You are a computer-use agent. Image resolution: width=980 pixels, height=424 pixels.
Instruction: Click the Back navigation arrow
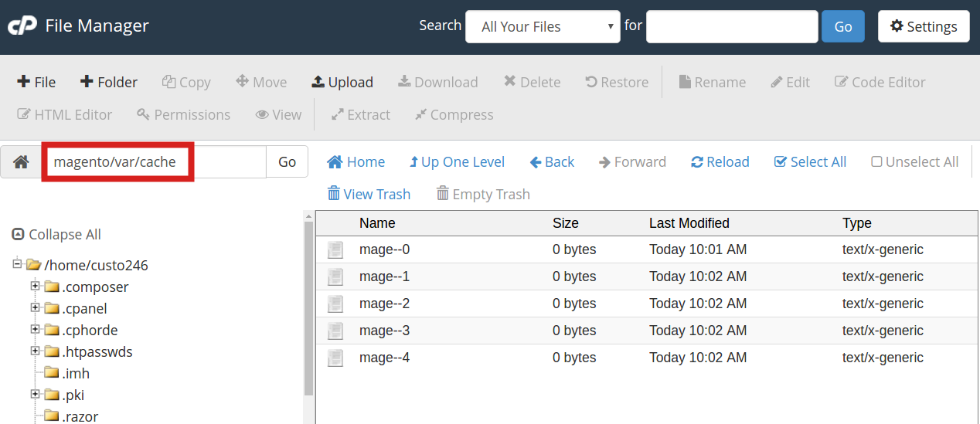tap(551, 161)
